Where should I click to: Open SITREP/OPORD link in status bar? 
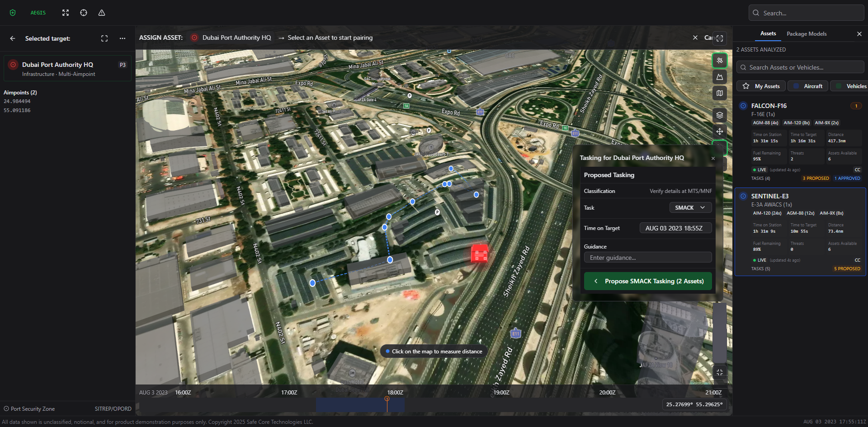(113, 408)
